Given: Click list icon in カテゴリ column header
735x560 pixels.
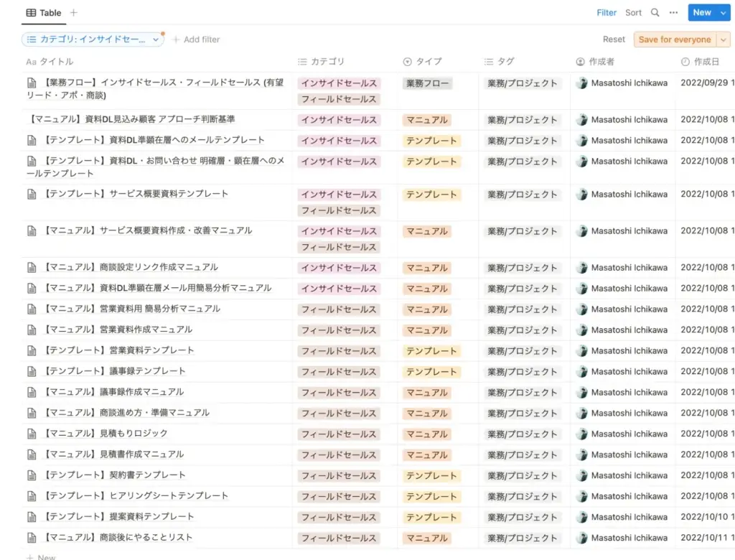Looking at the screenshot, I should tap(302, 62).
